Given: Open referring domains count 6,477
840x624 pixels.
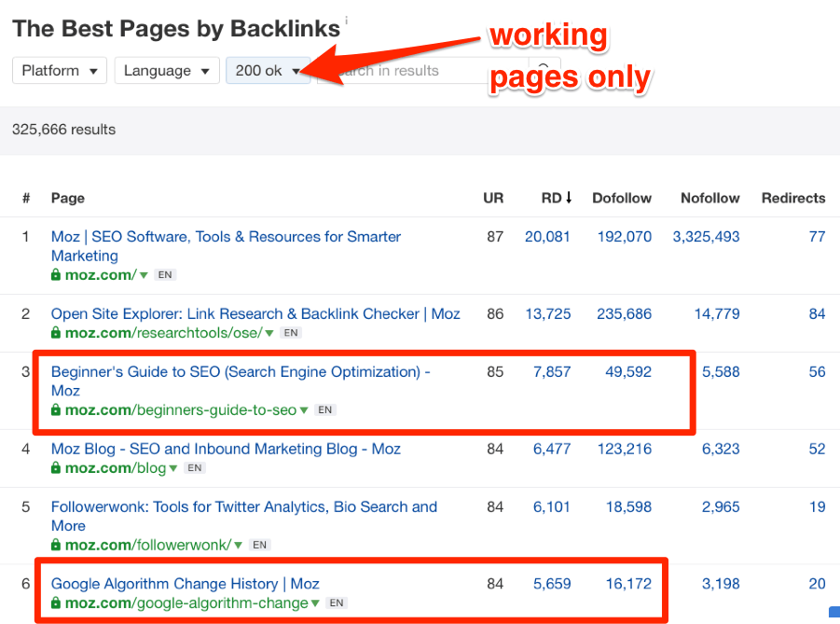Looking at the screenshot, I should click(552, 449).
